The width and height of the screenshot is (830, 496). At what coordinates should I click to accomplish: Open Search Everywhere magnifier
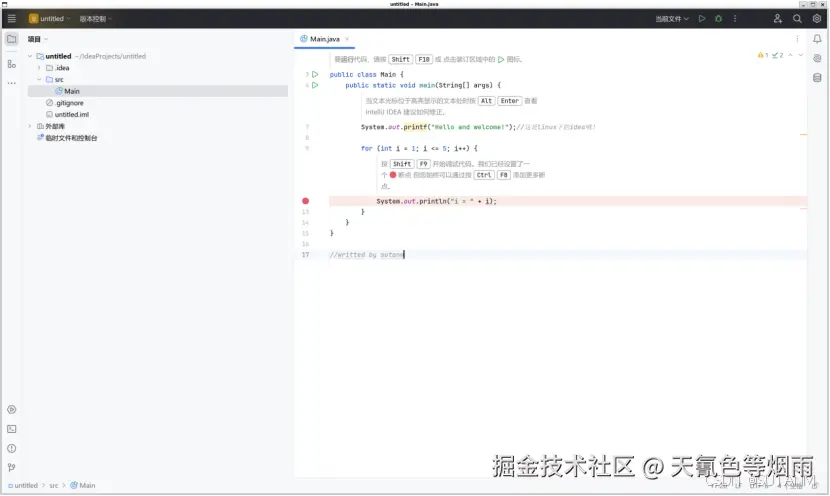pos(797,19)
